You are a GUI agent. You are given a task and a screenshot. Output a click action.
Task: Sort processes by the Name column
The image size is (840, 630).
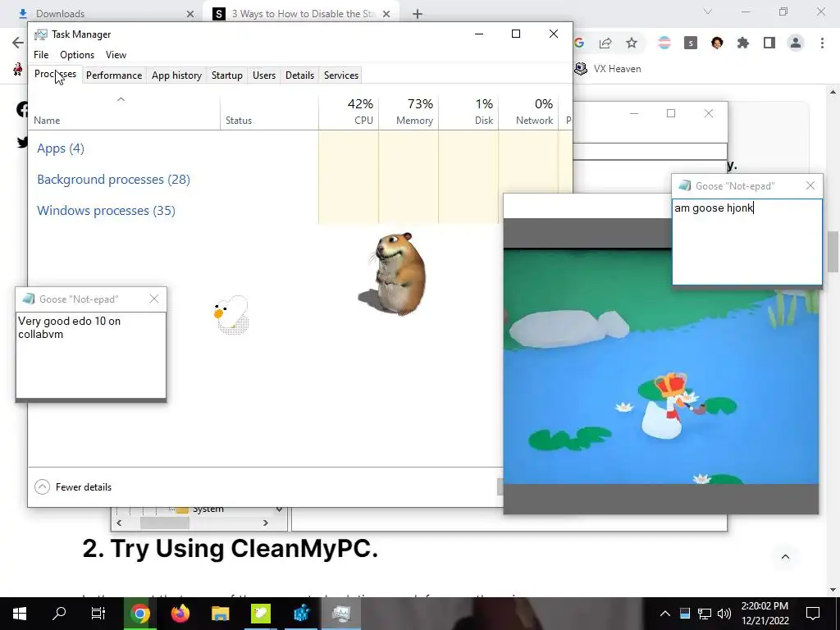point(125,112)
